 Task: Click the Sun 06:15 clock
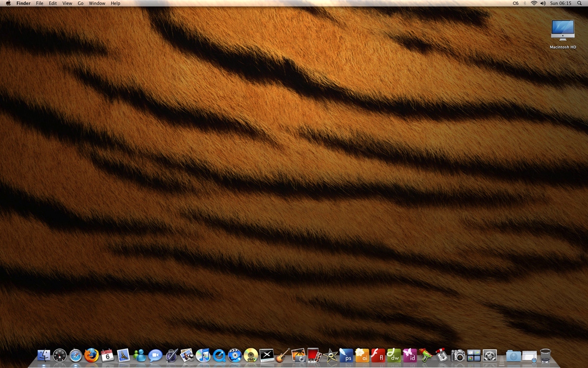pyautogui.click(x=561, y=3)
